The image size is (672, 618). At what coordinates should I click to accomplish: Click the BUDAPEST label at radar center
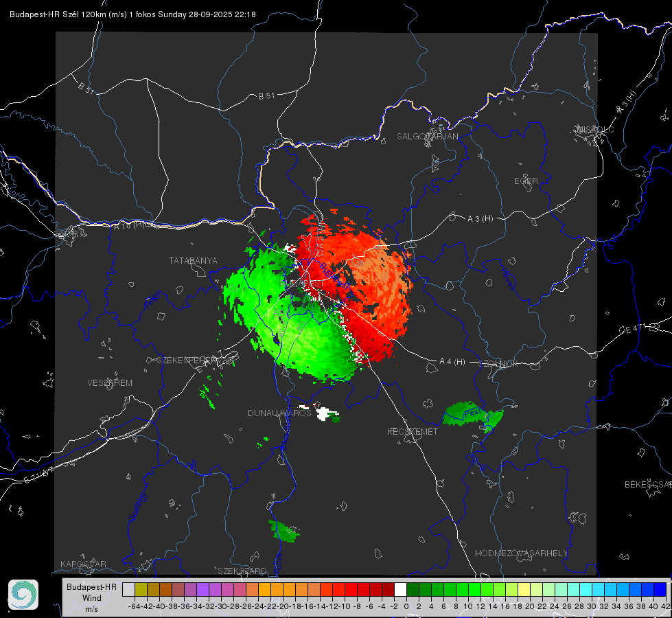click(x=303, y=284)
